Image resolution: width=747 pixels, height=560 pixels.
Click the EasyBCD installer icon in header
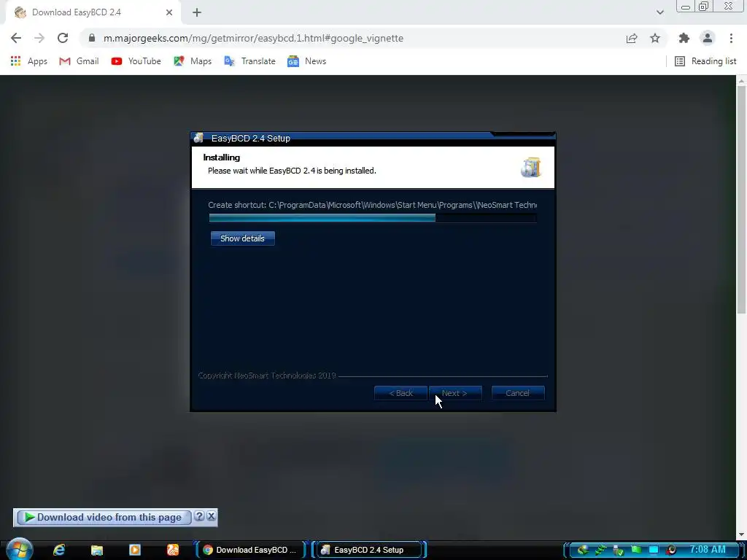[x=530, y=168]
